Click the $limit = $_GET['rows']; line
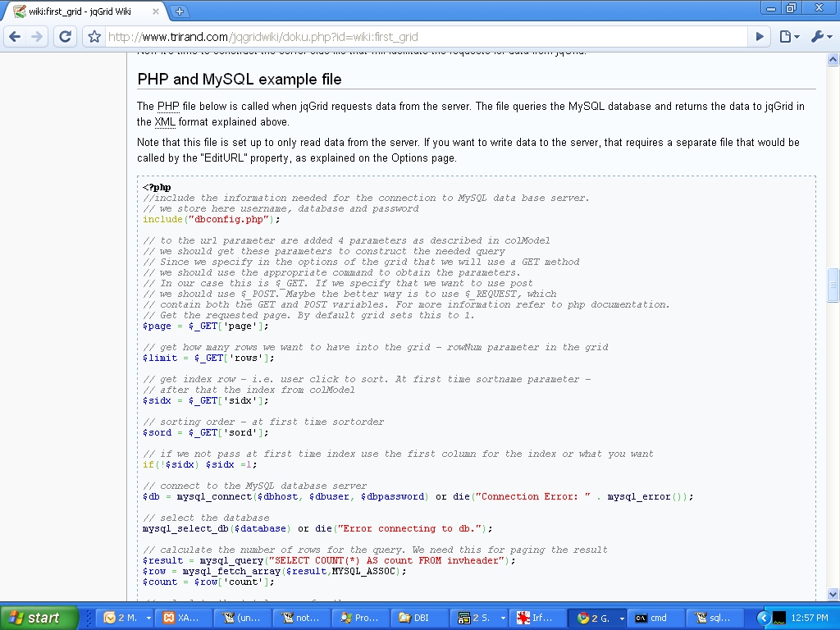This screenshot has width=840, height=630. click(208, 358)
